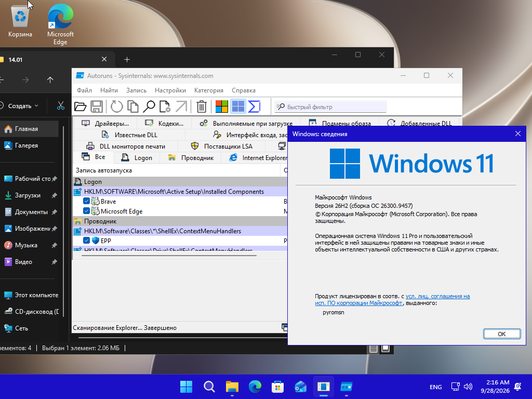Click the VirusTotal sigma icon
The image size is (532, 399).
[x=254, y=107]
